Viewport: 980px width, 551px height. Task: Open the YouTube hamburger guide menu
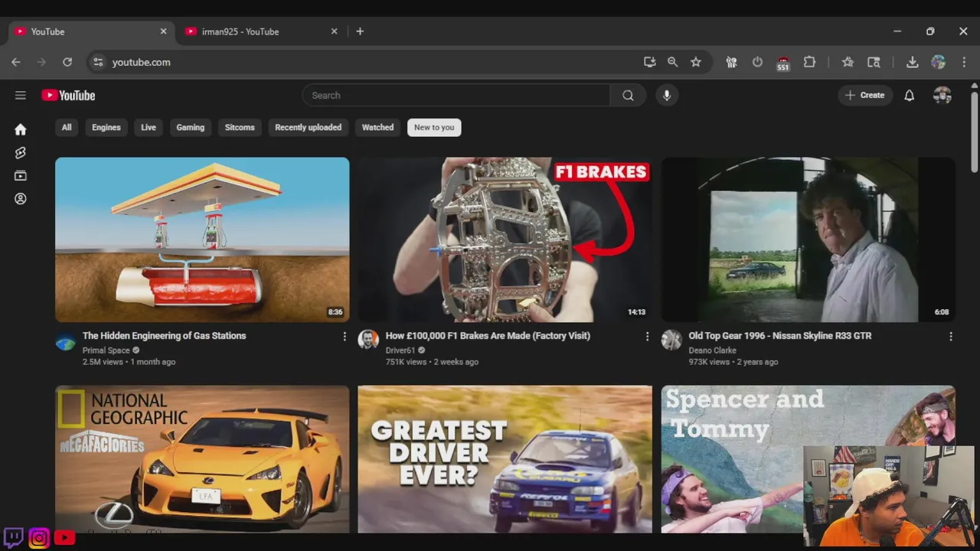click(x=21, y=96)
